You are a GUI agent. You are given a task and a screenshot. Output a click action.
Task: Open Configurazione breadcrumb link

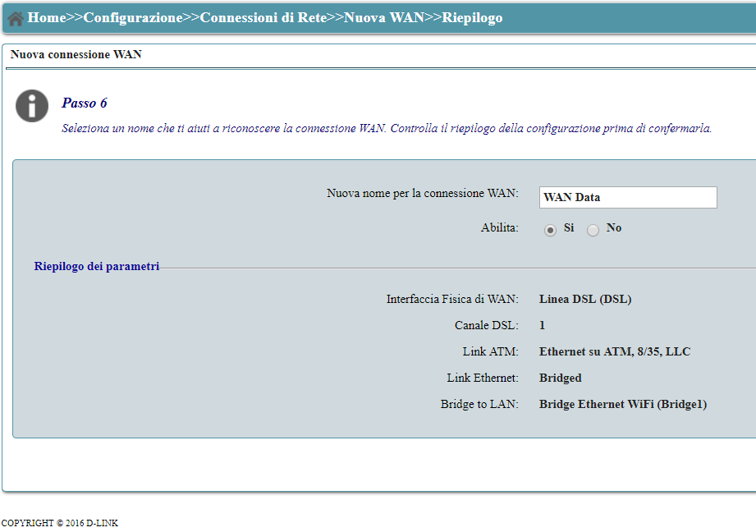pyautogui.click(x=133, y=17)
